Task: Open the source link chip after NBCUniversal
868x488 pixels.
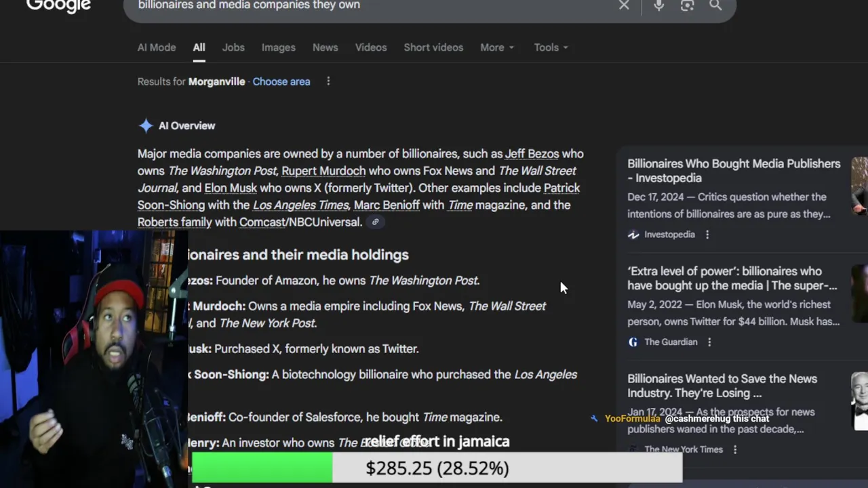Action: [375, 222]
